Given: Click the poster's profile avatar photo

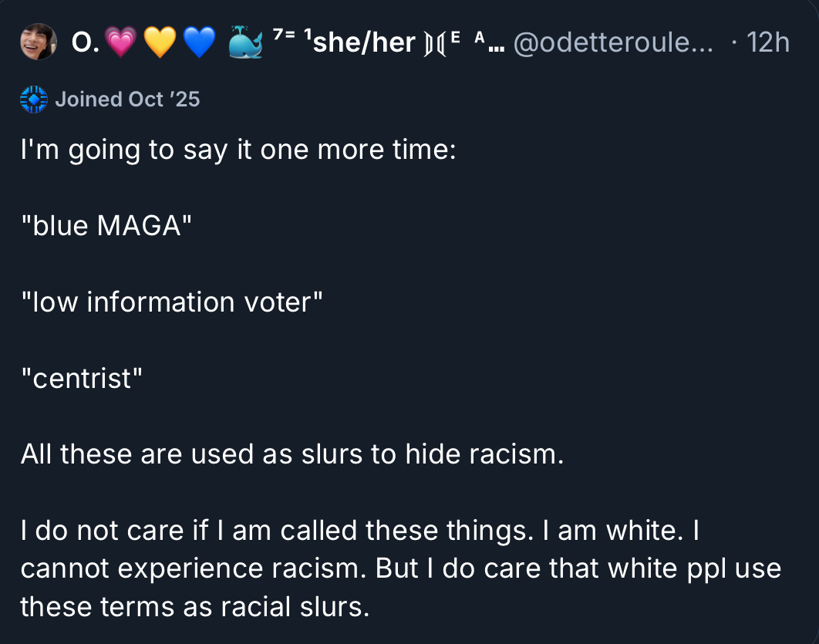Looking at the screenshot, I should [38, 42].
